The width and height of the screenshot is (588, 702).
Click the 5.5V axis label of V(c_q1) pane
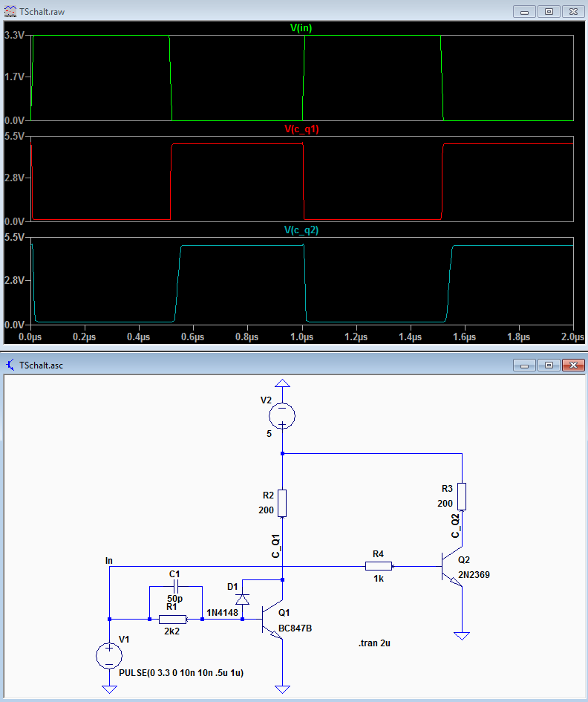click(14, 136)
